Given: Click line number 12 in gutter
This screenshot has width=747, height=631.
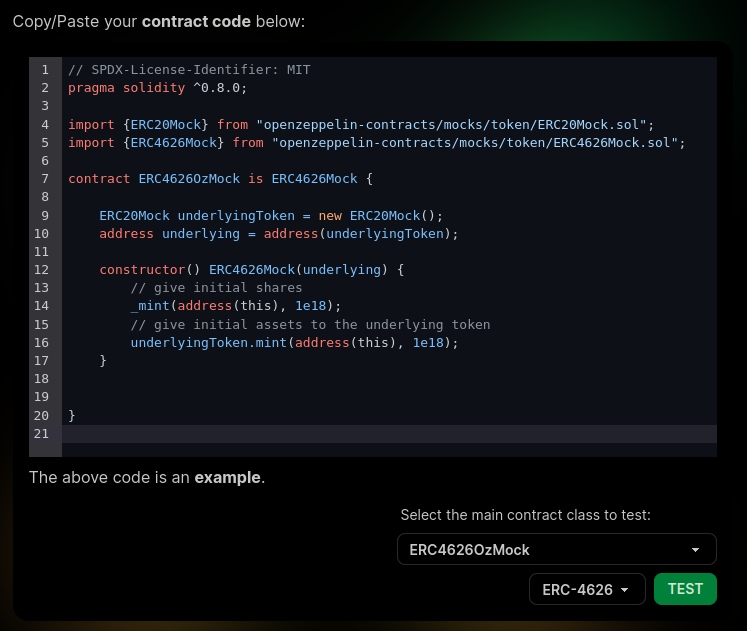Looking at the screenshot, I should click(x=41, y=270).
